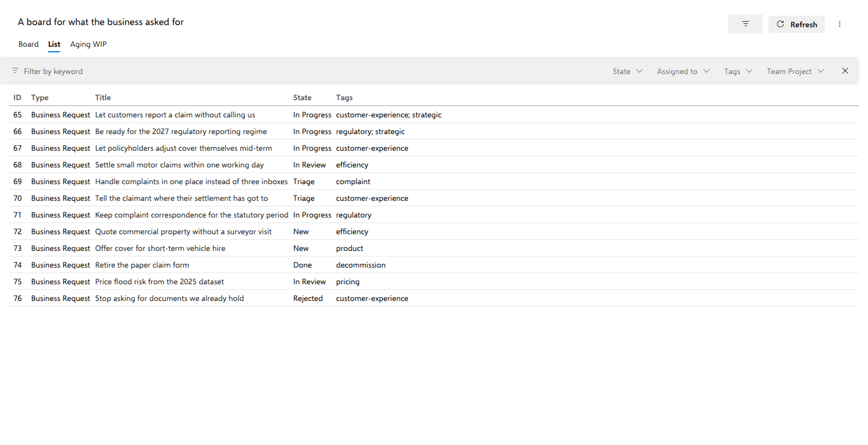Open 'Stop asking for documents we already hold'
This screenshot has height=445, width=868.
pos(170,298)
